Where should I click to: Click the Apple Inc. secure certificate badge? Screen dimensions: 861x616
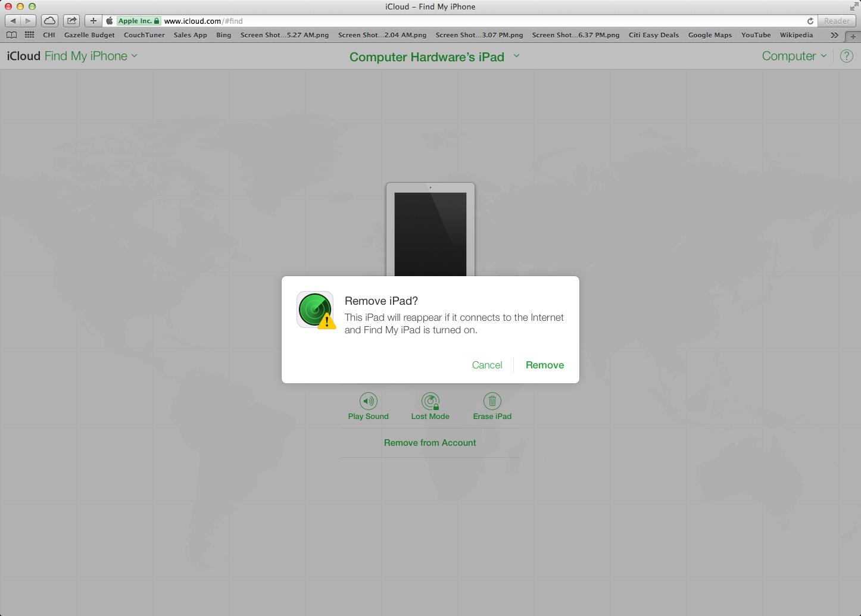(x=139, y=21)
